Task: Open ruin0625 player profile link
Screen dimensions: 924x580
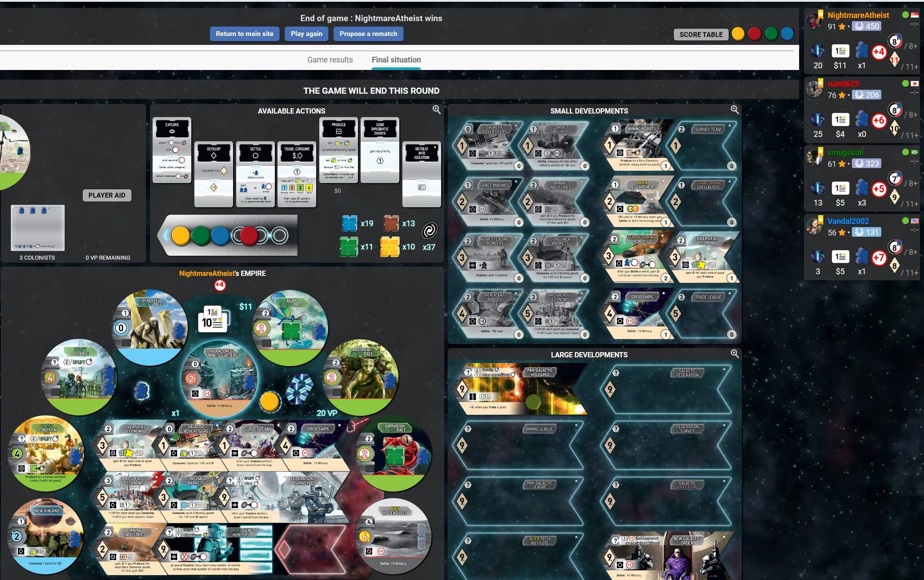Action: (x=843, y=84)
